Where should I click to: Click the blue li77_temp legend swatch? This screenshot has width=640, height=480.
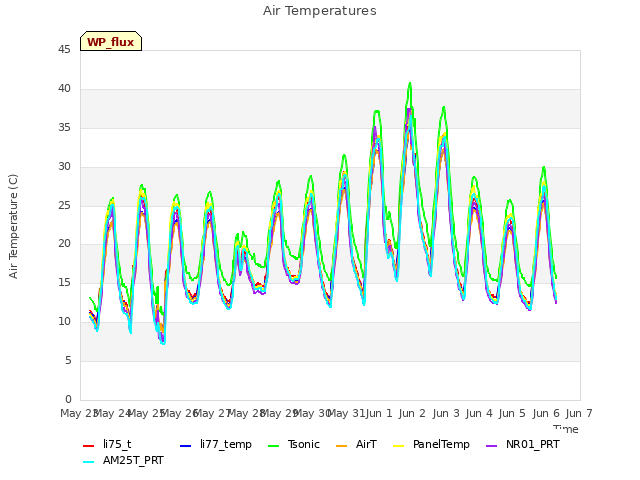[186, 446]
